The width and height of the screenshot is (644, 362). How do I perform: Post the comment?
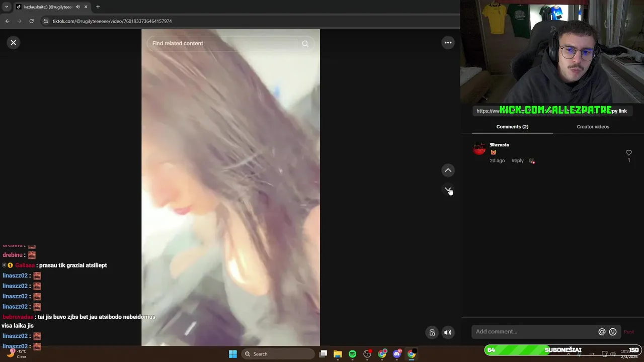pyautogui.click(x=629, y=332)
